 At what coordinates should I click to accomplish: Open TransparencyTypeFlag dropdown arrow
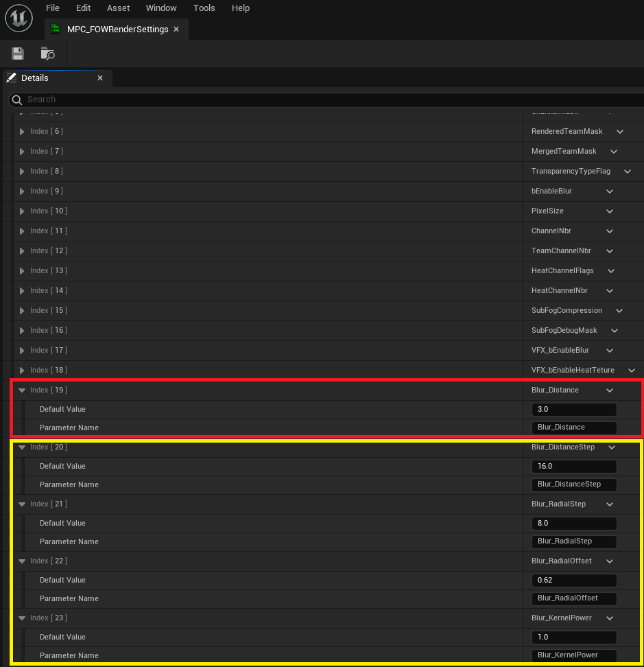(628, 172)
